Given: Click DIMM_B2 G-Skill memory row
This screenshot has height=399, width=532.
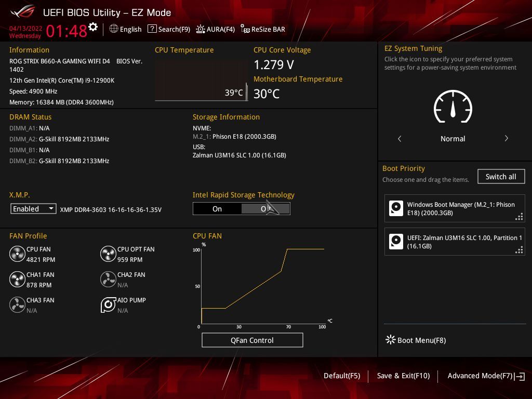Looking at the screenshot, I should (59, 161).
